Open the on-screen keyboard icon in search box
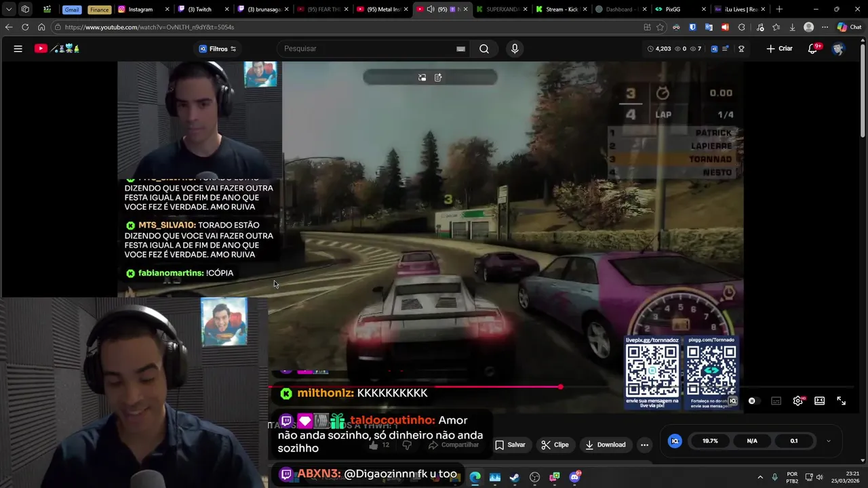The width and height of the screenshot is (868, 488). (461, 49)
